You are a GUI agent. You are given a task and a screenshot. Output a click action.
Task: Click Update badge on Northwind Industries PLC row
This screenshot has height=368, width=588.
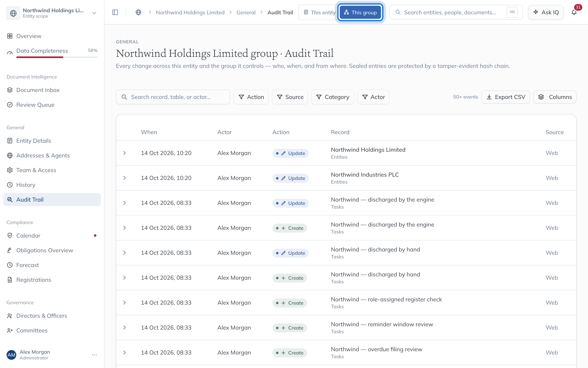click(290, 178)
